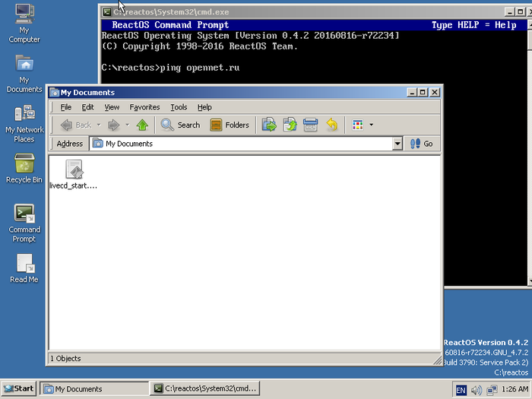Open the Favorites menu
This screenshot has height=399, width=532.
point(144,107)
